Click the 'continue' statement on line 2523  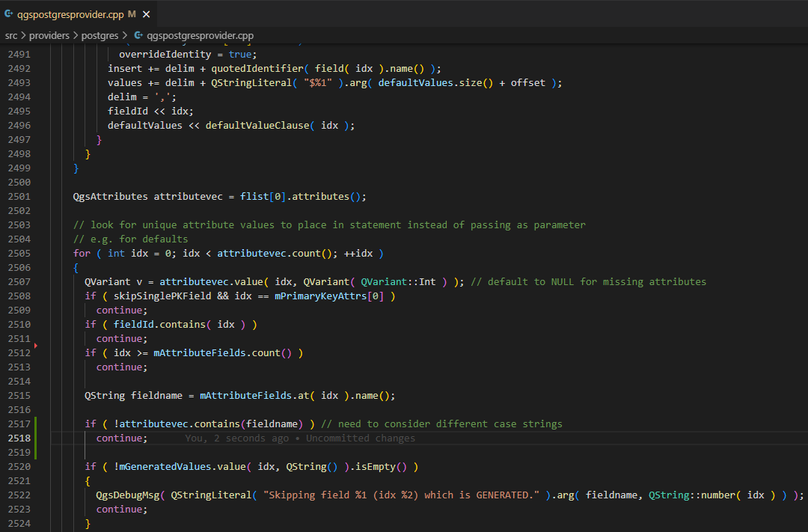click(122, 510)
